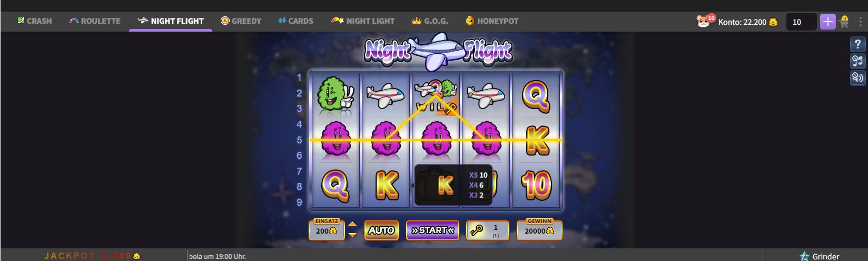
Task: Open the HONEYPOT game tab
Action: (492, 21)
